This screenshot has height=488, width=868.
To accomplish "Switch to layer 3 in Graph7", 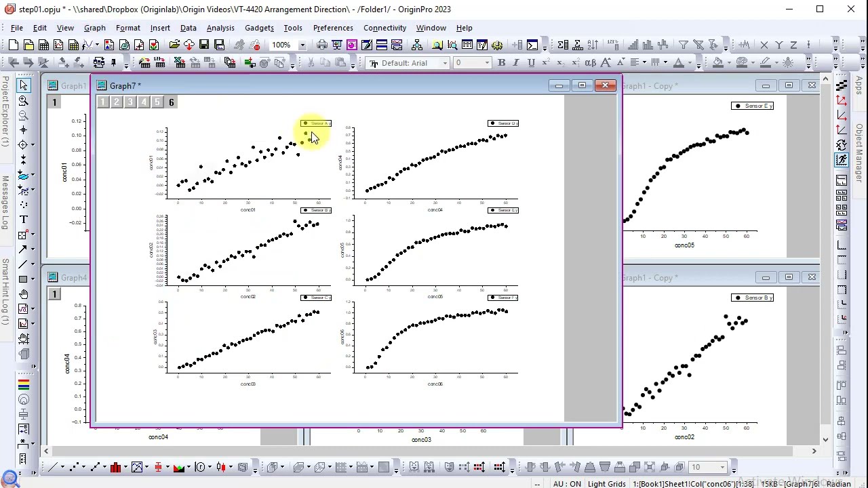I will 130,102.
